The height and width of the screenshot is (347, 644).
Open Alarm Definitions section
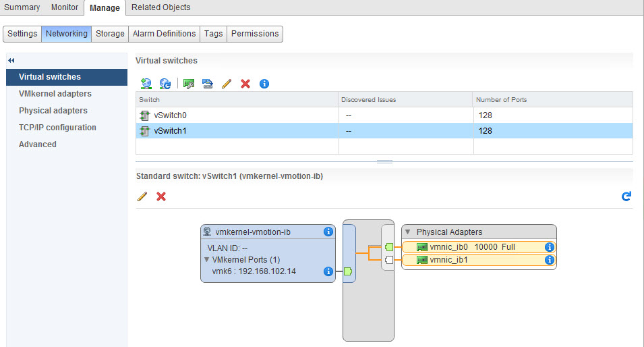click(164, 34)
